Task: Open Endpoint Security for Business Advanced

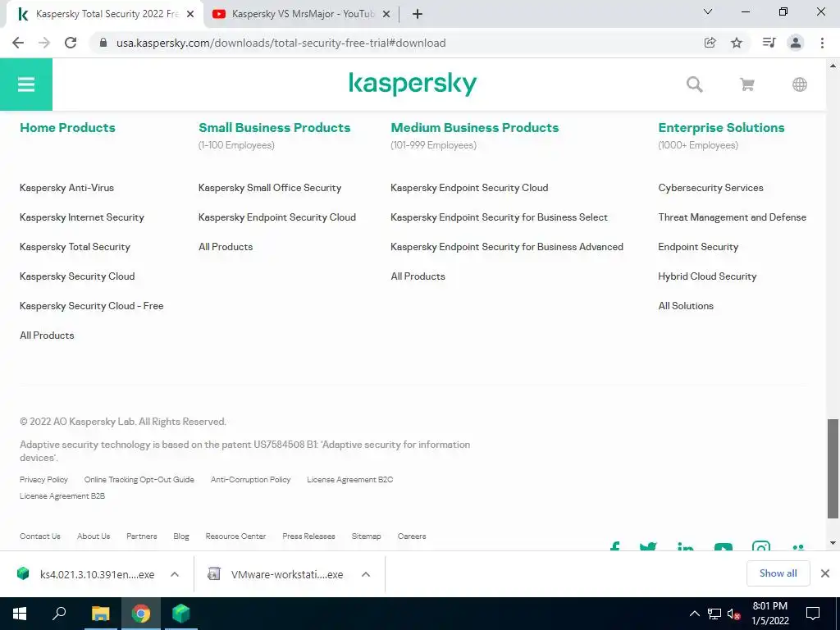Action: point(507,246)
